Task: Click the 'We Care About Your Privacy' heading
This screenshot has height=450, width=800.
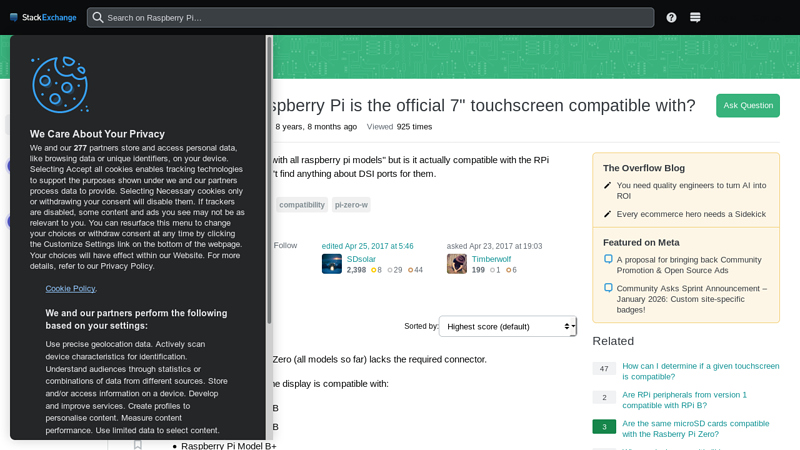Action: pos(97,134)
